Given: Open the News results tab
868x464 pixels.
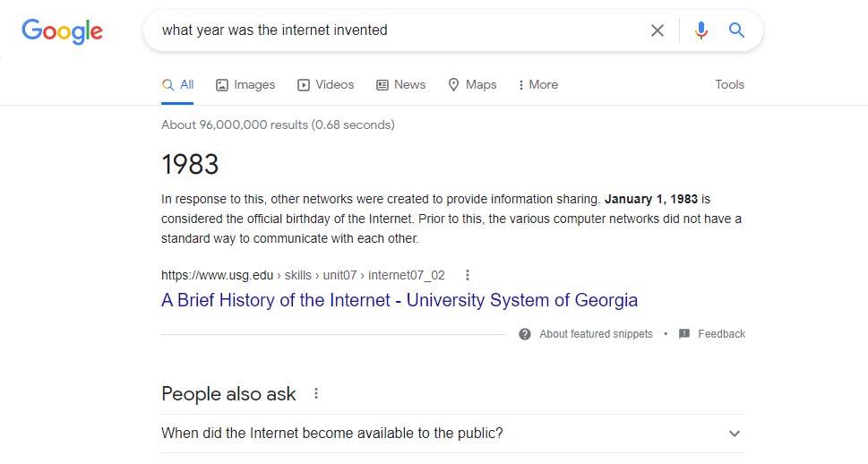Looking at the screenshot, I should coord(400,84).
